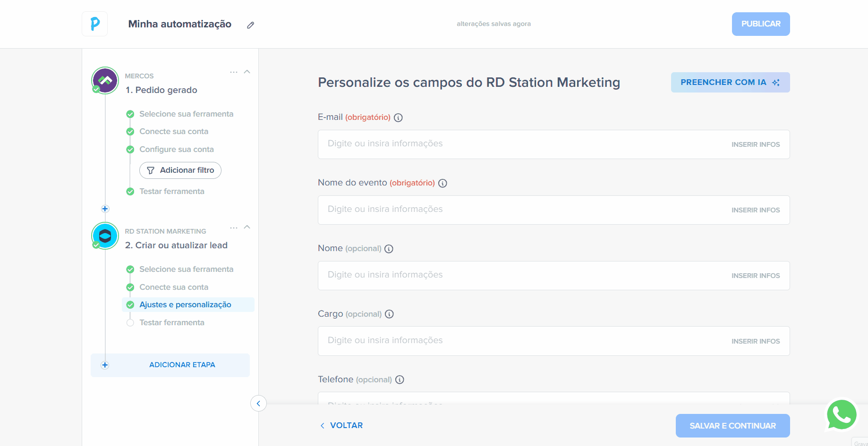868x446 pixels.
Task: Open Mercos Testar ferramenta step
Action: (171, 191)
